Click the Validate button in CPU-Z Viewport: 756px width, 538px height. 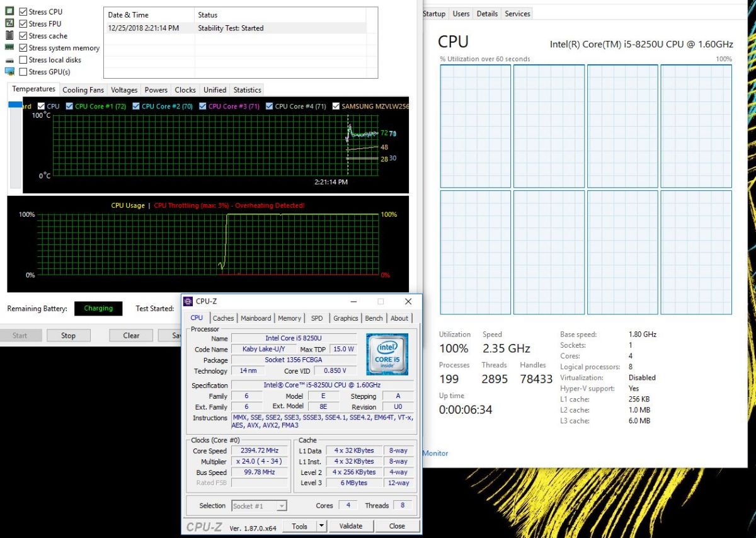coord(351,526)
